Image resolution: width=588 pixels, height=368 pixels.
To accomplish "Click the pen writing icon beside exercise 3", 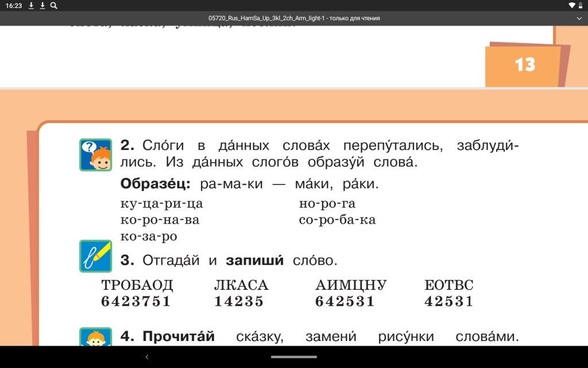I will 95,256.
